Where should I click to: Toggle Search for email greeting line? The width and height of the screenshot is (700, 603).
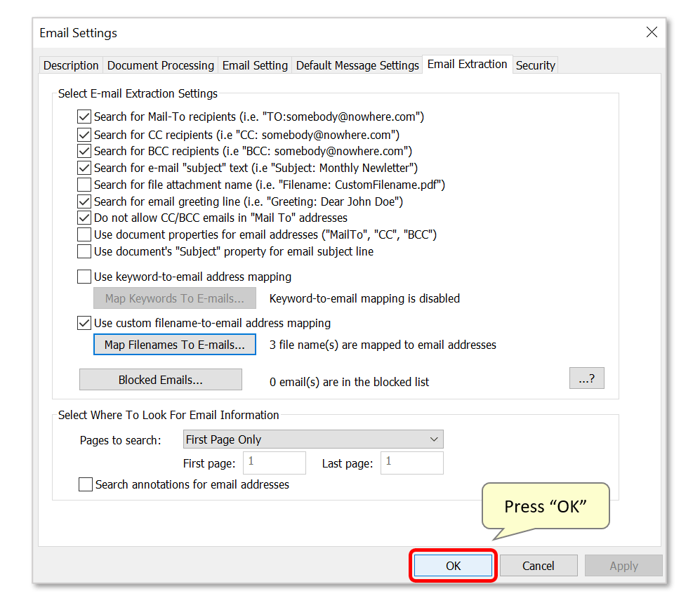coord(84,201)
